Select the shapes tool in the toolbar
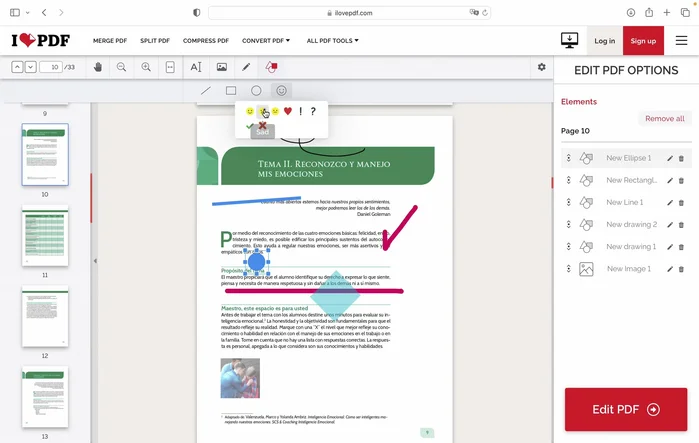The height and width of the screenshot is (443, 699). [271, 67]
